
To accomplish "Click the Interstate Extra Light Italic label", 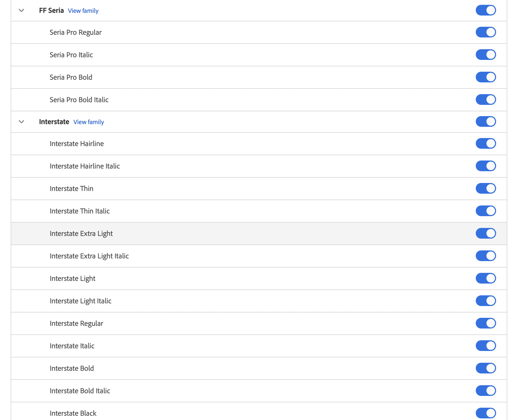I will tap(89, 256).
